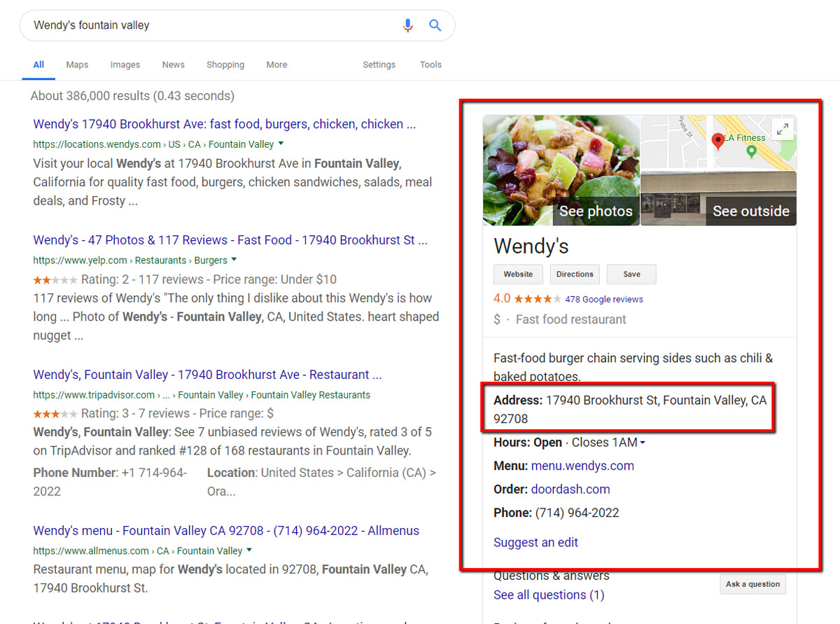Open the Images tab

pos(125,64)
